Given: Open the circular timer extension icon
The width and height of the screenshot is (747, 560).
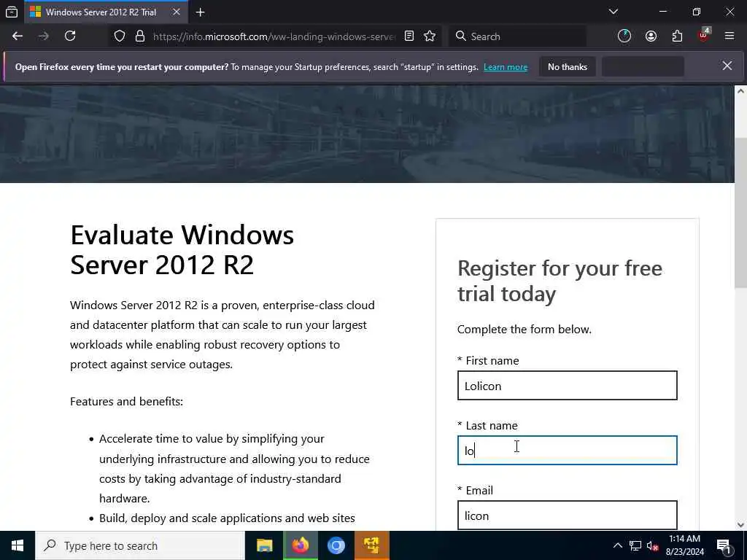Looking at the screenshot, I should click(x=624, y=36).
